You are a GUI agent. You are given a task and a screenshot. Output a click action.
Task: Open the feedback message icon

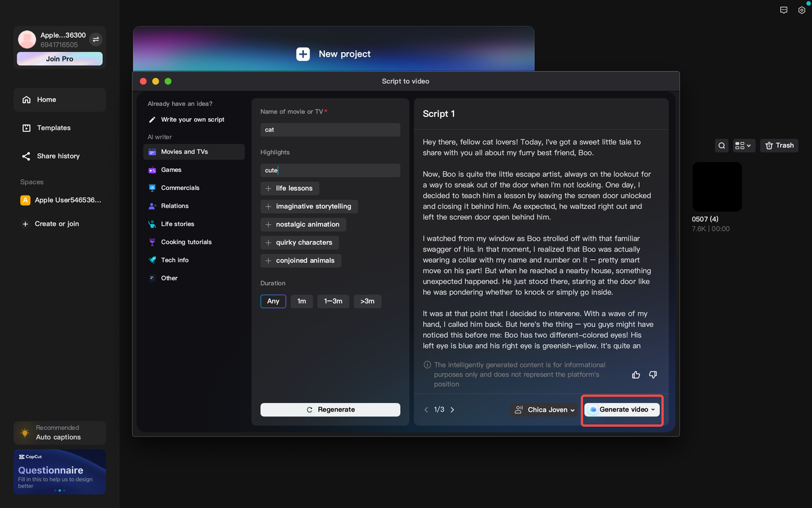[x=784, y=10]
